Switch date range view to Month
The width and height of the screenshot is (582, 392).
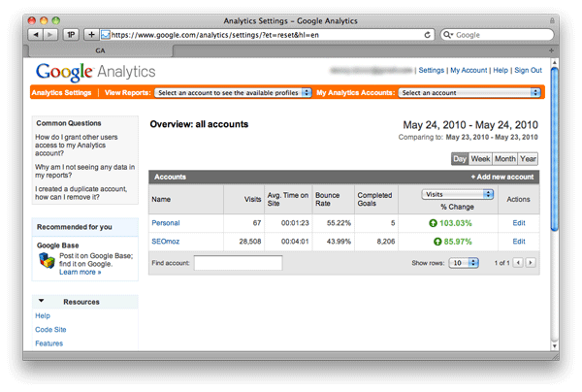[x=504, y=159]
